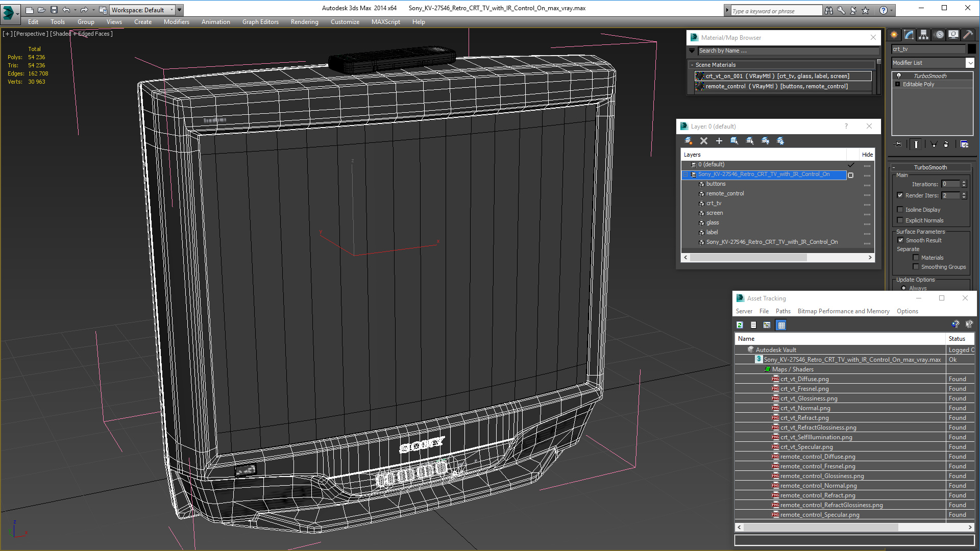Open quick access toolbar customize arrow
The image size is (980, 551).
180,10
